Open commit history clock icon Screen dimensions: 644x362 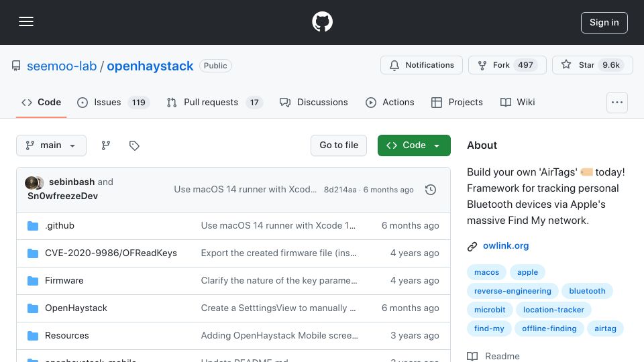tap(431, 190)
